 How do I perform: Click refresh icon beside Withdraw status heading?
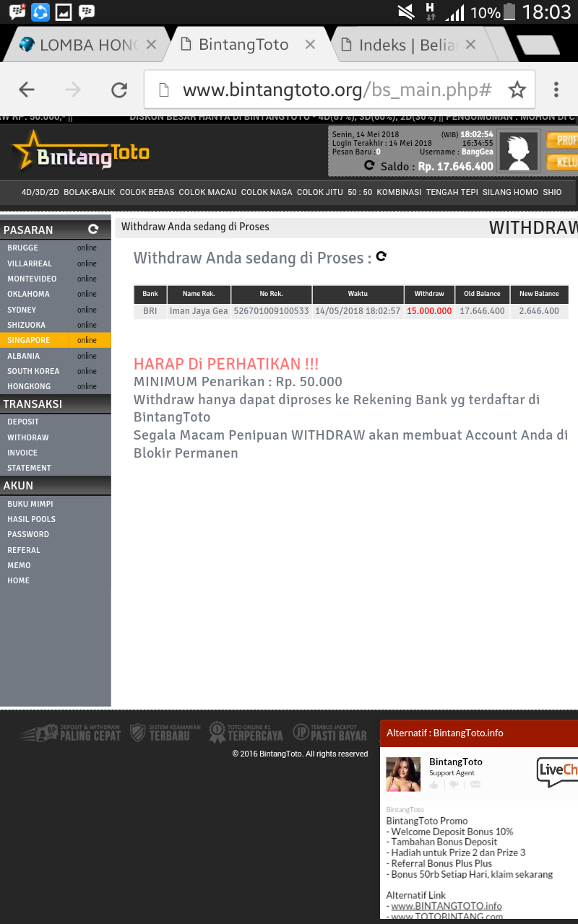(x=381, y=256)
